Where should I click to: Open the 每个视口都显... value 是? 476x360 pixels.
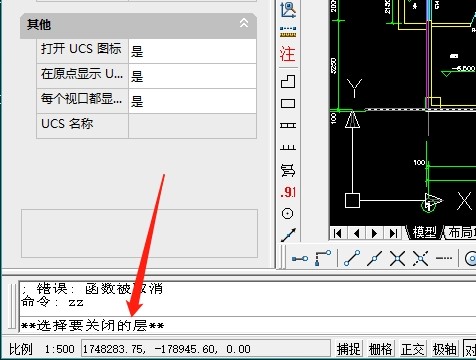192,101
